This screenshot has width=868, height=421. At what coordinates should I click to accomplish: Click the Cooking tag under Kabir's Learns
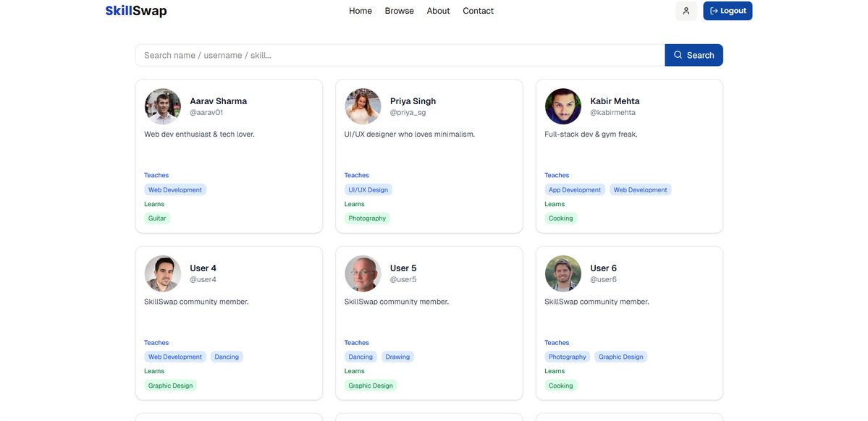pos(560,217)
